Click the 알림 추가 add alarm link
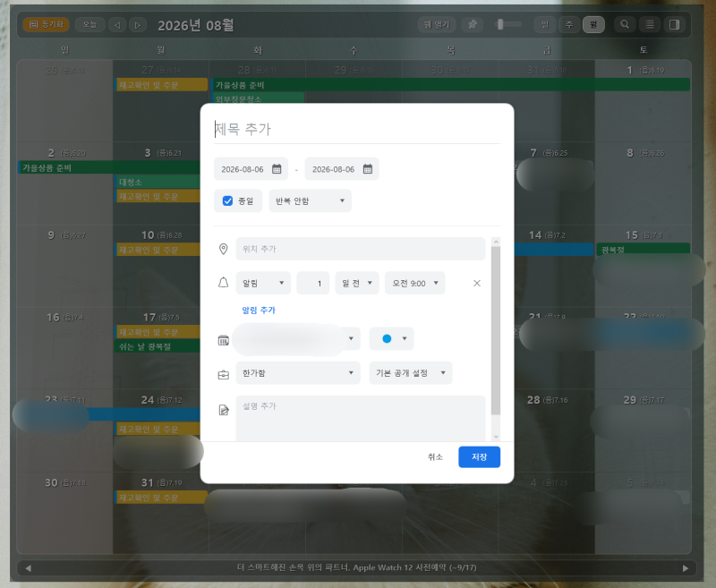 pyautogui.click(x=259, y=310)
